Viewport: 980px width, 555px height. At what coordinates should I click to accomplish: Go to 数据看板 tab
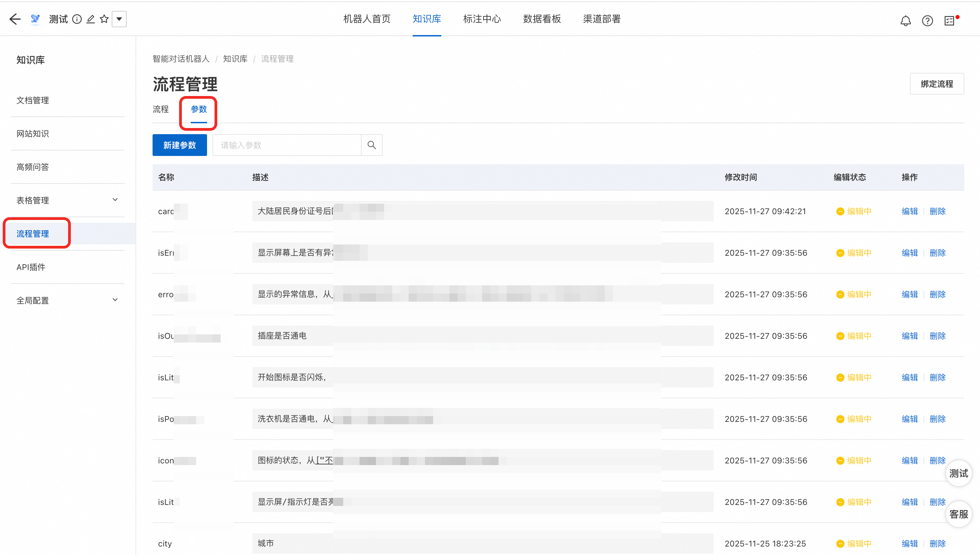542,19
